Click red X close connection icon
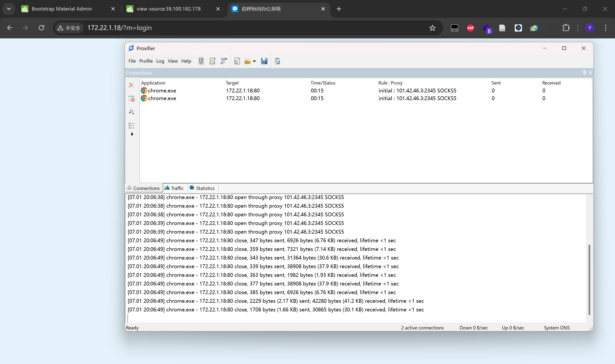 tap(132, 85)
